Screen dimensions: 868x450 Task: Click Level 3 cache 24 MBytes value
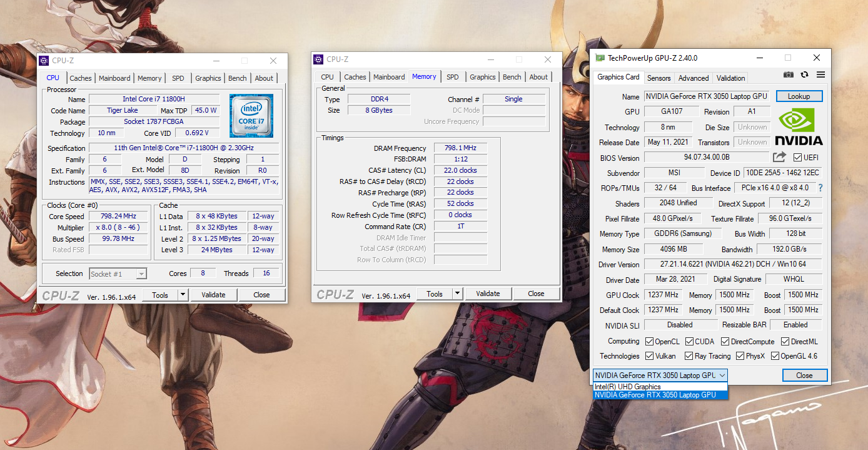[x=218, y=250]
